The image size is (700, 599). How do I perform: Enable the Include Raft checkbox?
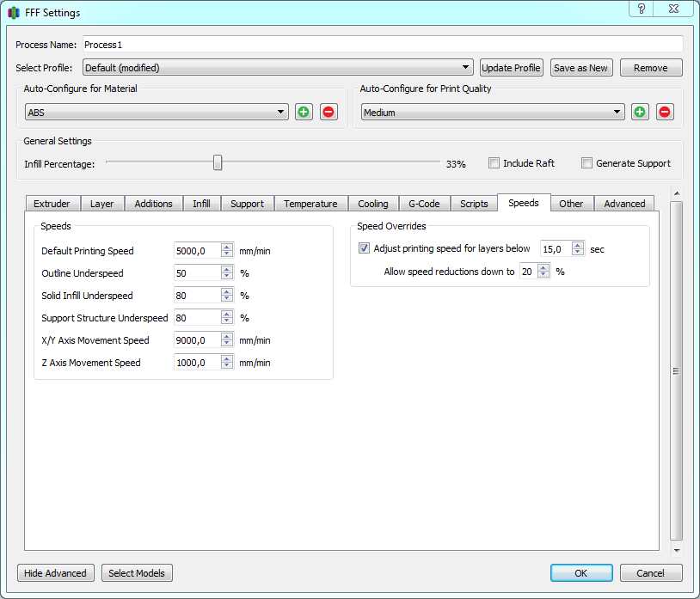(494, 163)
